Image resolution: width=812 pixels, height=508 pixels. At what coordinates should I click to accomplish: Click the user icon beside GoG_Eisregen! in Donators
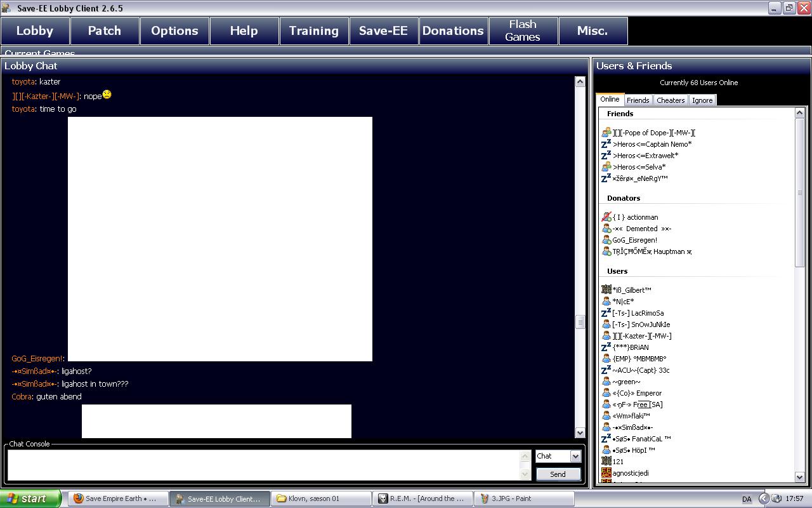tap(606, 240)
